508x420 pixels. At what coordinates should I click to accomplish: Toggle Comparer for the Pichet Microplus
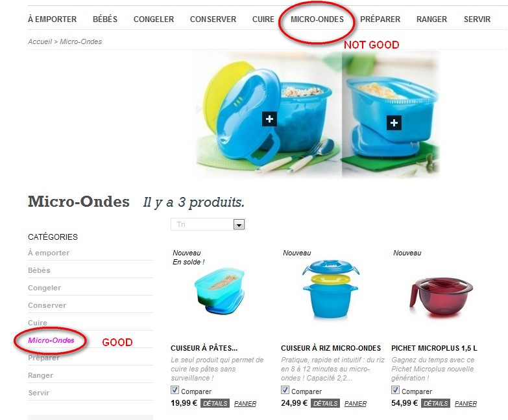click(x=395, y=390)
